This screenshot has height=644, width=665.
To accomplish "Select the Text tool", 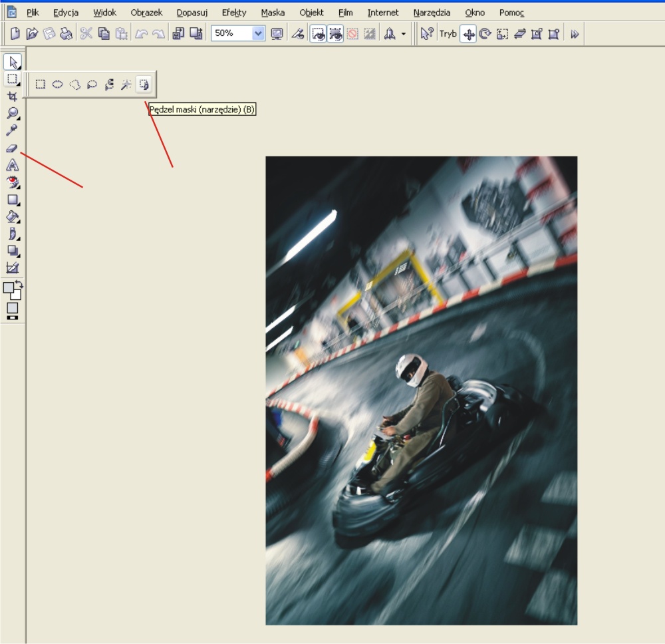I will pyautogui.click(x=12, y=165).
